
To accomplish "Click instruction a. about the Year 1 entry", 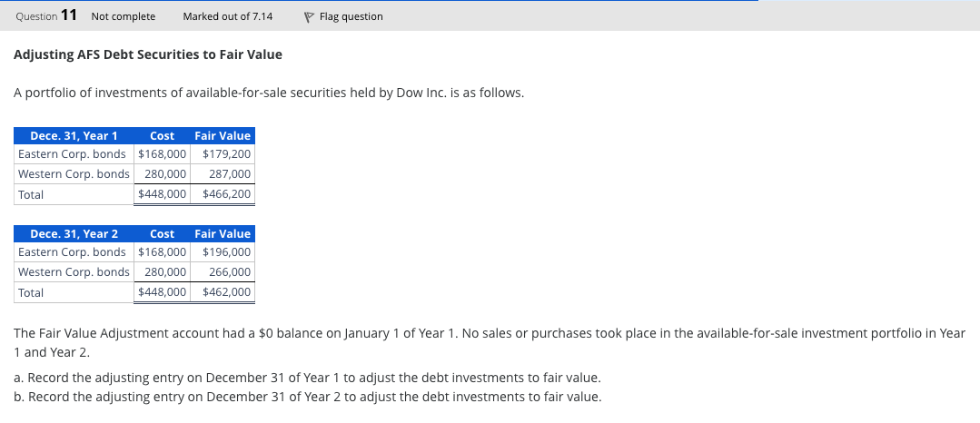I will pos(307,377).
